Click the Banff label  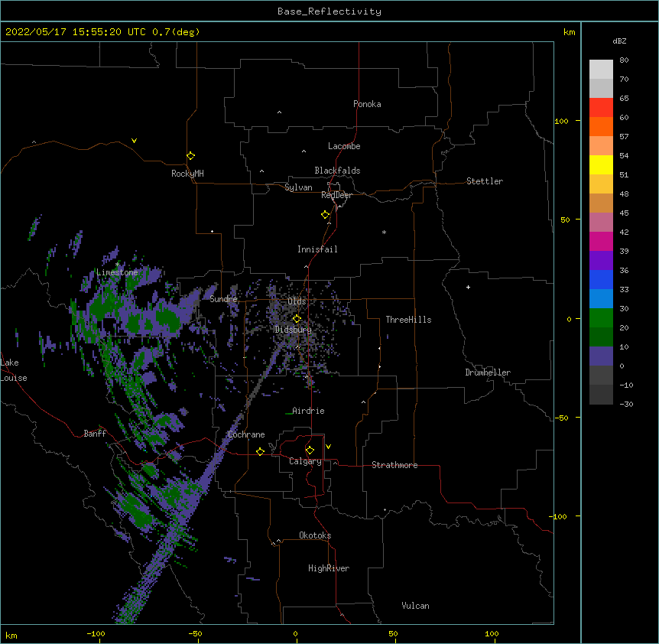[95, 434]
